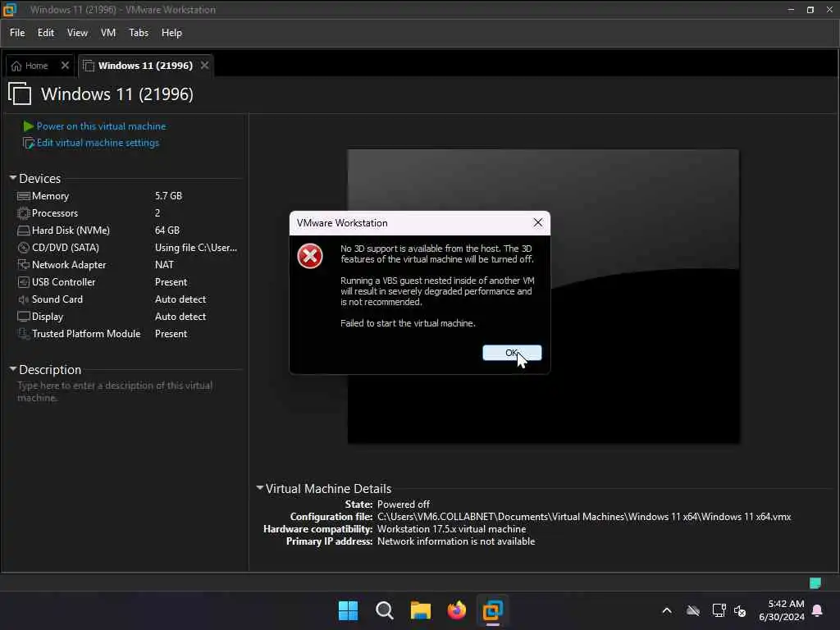Screen dimensions: 840x630
Task: Open Edit virtual machine settings
Action: (x=98, y=143)
